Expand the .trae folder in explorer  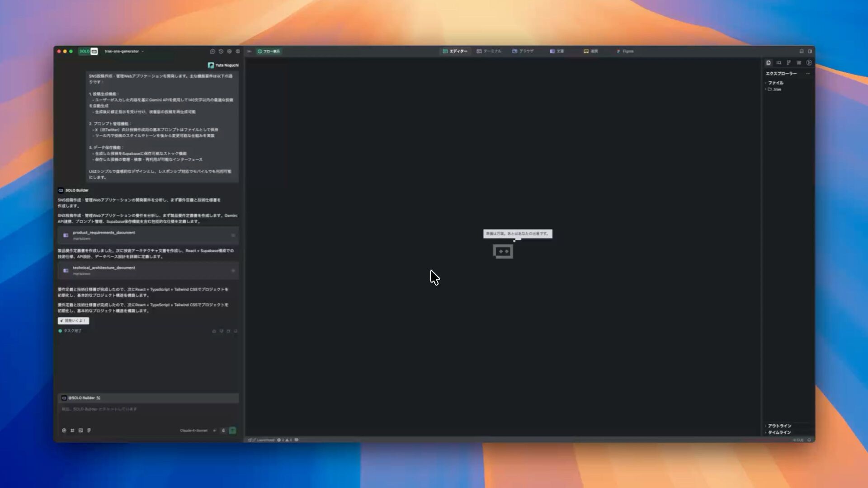774,89
